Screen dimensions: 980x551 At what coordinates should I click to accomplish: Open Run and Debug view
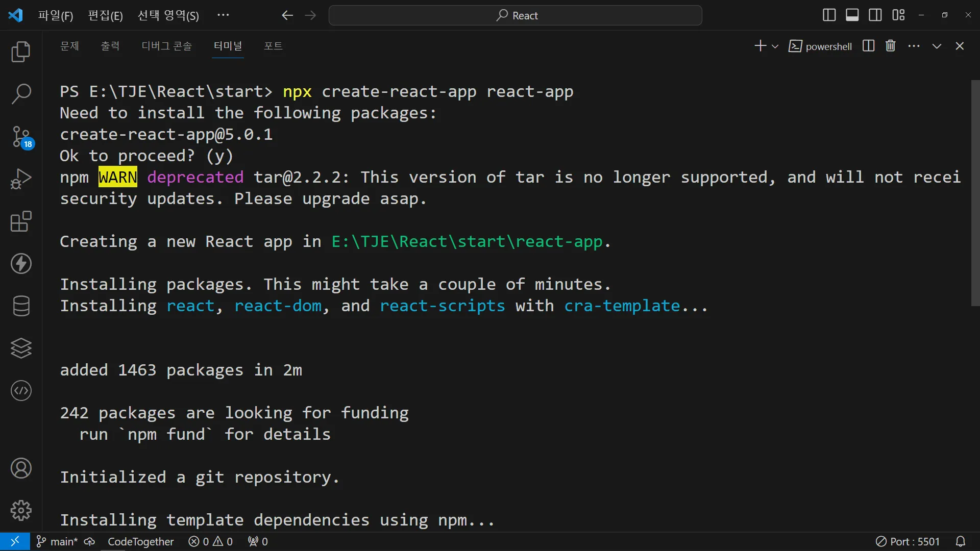tap(21, 179)
